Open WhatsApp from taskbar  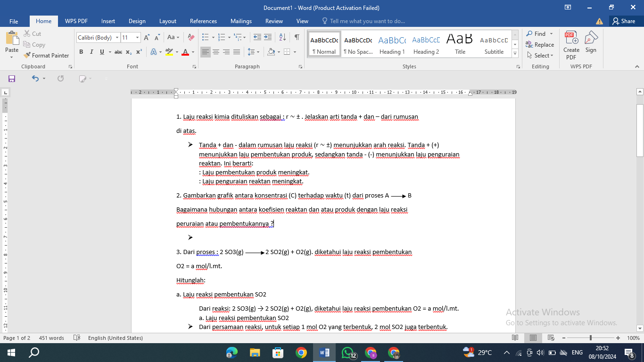click(x=347, y=352)
